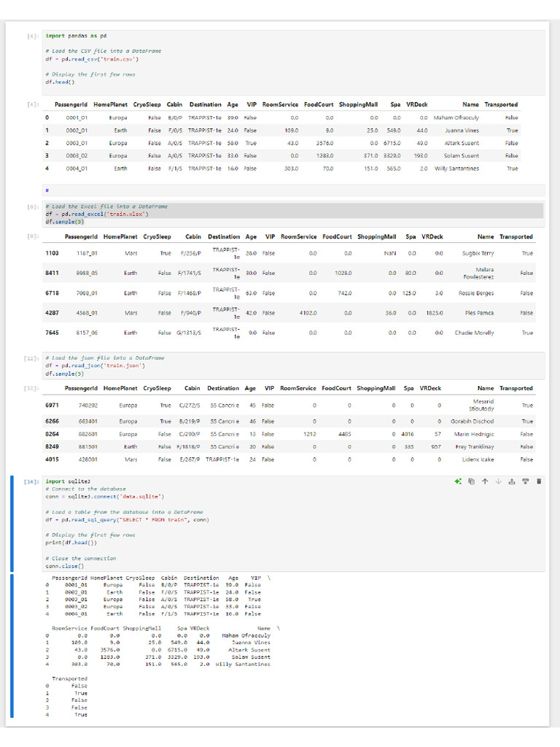Image resolution: width=560 pixels, height=747 pixels.
Task: Delete the sqlite3 cell with the trash icon
Action: (539, 481)
